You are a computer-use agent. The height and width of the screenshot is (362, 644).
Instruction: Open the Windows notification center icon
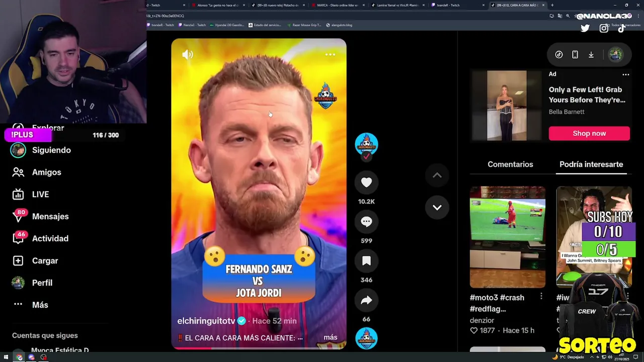click(635, 357)
